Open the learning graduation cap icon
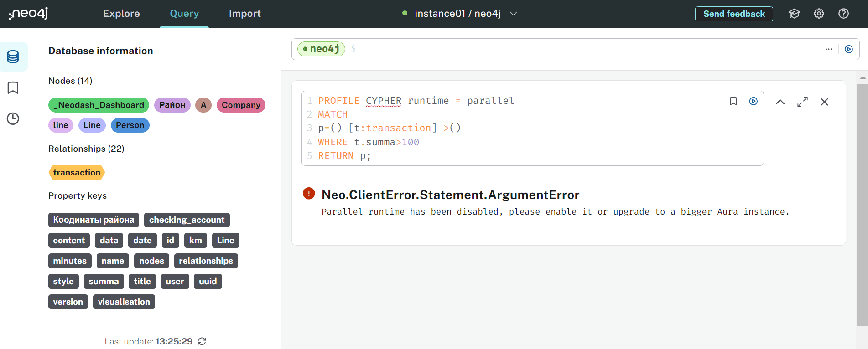This screenshot has width=868, height=349. pos(794,14)
